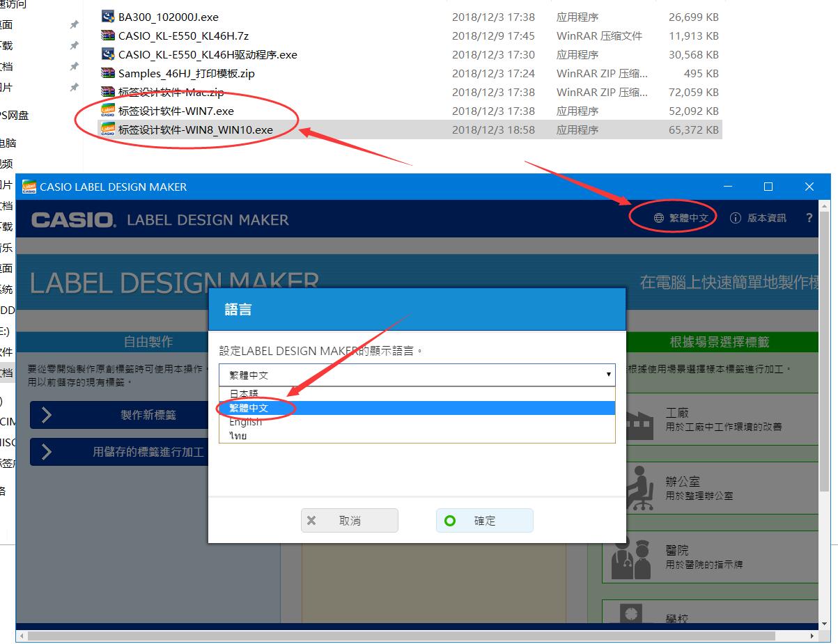Open 繁體中文 language setting in header
838x644 pixels.
[x=681, y=218]
